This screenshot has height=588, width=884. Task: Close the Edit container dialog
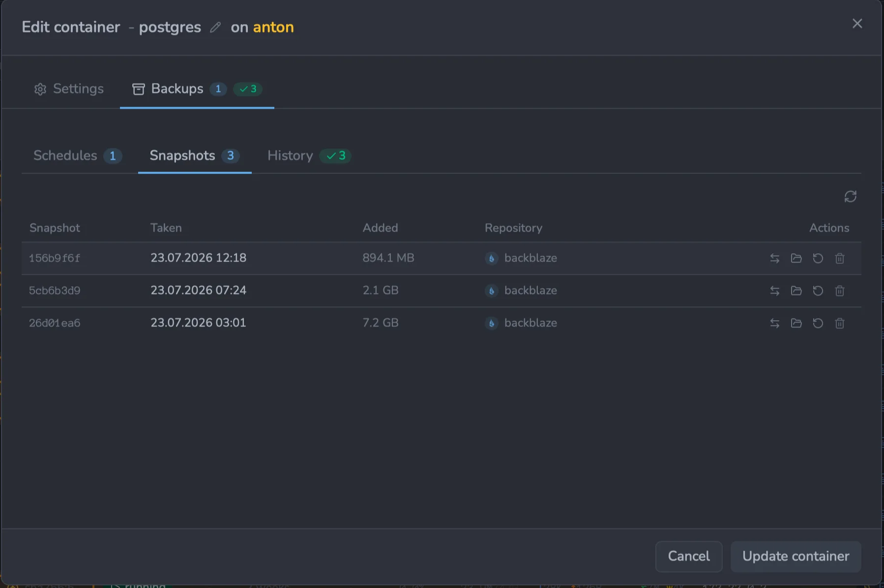[857, 24]
